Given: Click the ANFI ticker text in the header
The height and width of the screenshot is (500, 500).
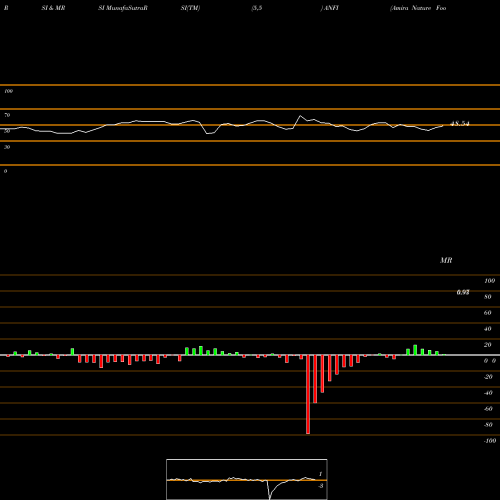Looking at the screenshot, I should click(x=330, y=8).
